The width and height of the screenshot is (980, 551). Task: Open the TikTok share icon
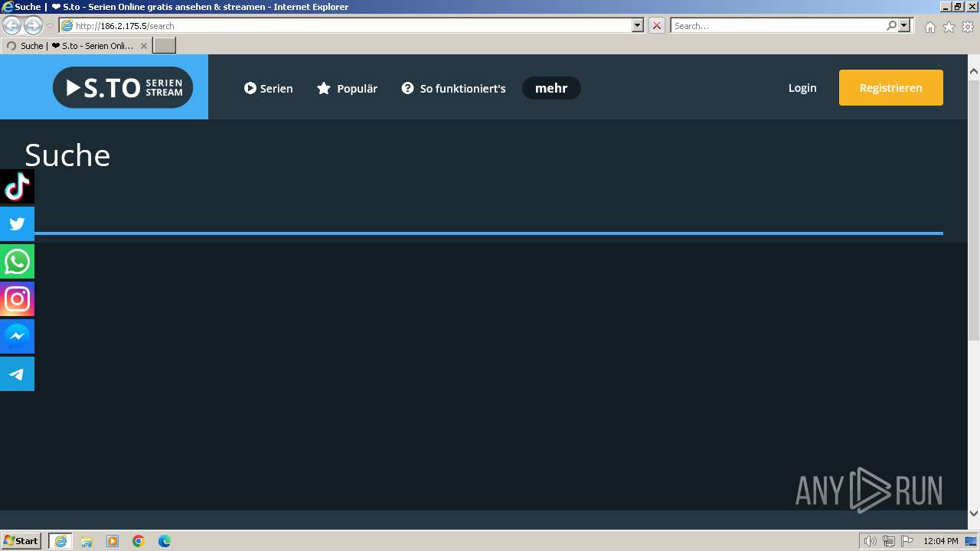coord(17,187)
